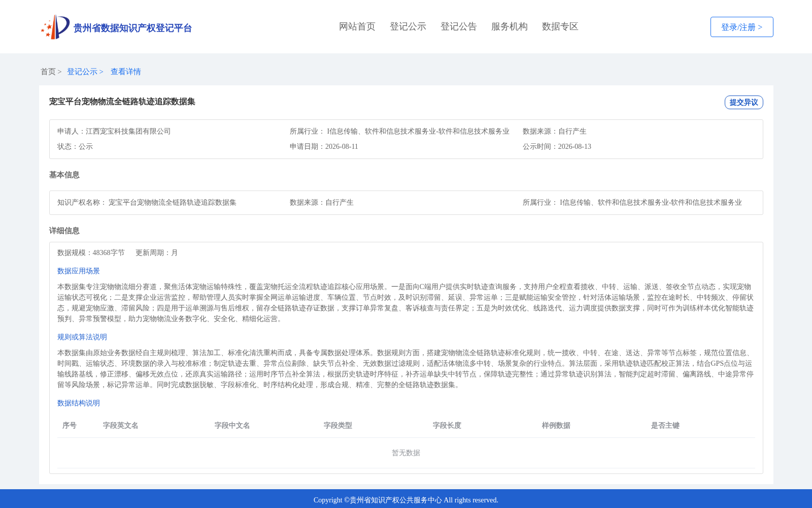Click the 登录/注册 button
This screenshot has width=812, height=508.
pyautogui.click(x=742, y=27)
